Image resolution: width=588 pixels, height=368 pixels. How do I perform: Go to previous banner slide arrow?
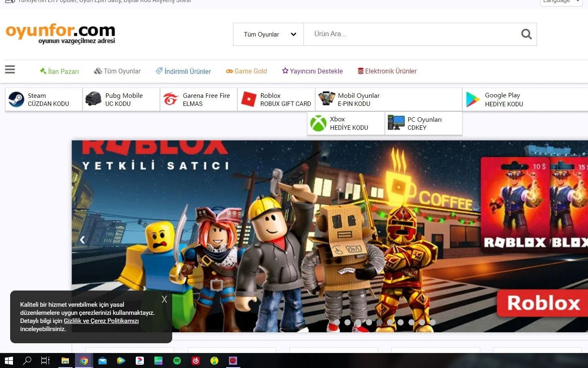pyautogui.click(x=82, y=239)
